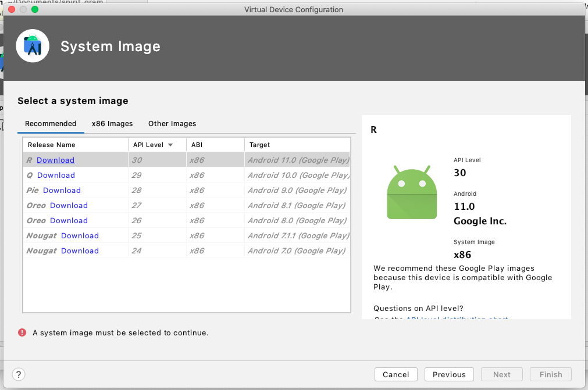The height and width of the screenshot is (390, 588).
Task: Select Android 8.0 (Google Play) row
Action: pos(186,220)
